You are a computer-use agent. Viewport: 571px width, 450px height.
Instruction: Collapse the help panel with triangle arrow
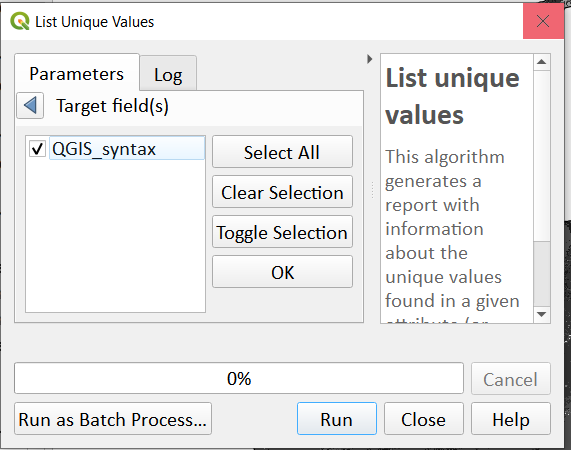(x=370, y=59)
